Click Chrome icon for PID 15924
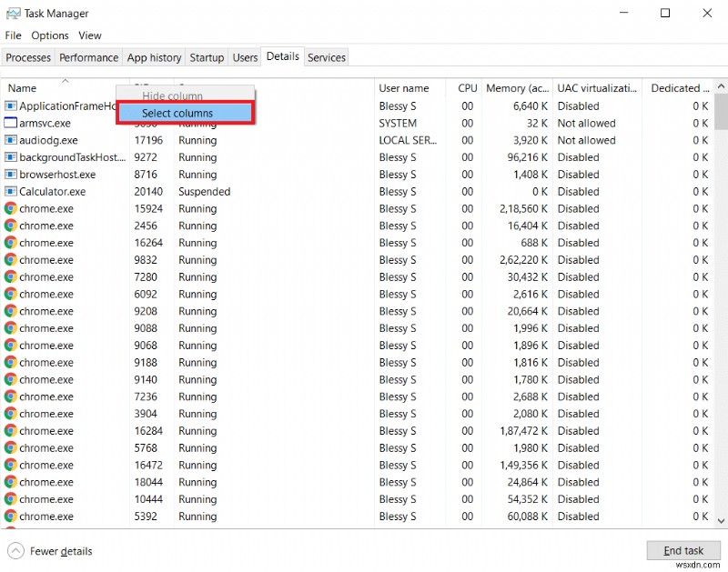Viewport: 728px width, 572px height. 11,209
